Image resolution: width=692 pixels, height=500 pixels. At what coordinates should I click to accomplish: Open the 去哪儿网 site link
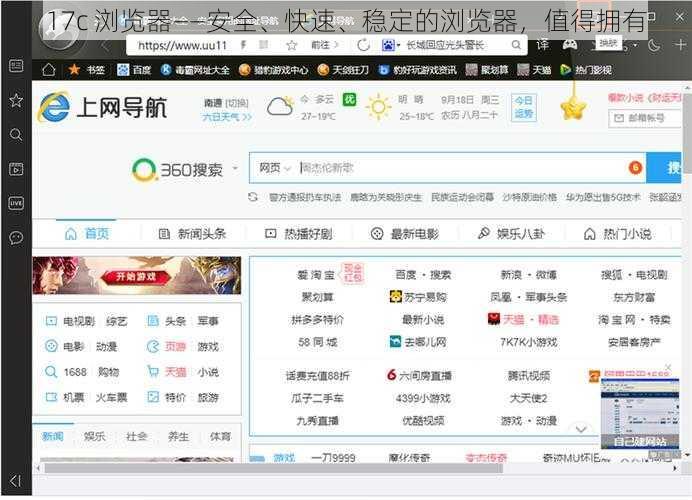pyautogui.click(x=418, y=342)
